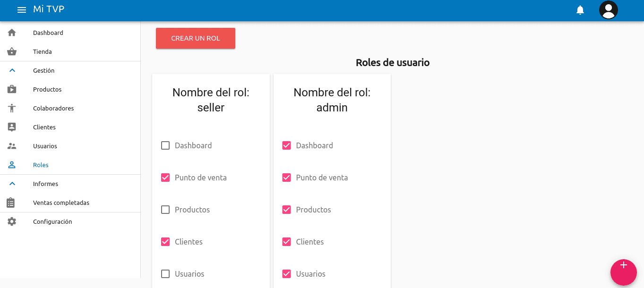Image resolution: width=644 pixels, height=288 pixels.
Task: Click the Mi TVP app title
Action: (49, 9)
